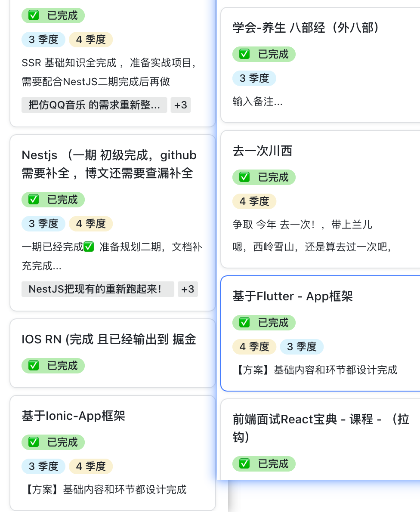This screenshot has height=512, width=420.
Task: Click 4 季度 tag on 基于Ionic-App框架 card
Action: coord(91,466)
